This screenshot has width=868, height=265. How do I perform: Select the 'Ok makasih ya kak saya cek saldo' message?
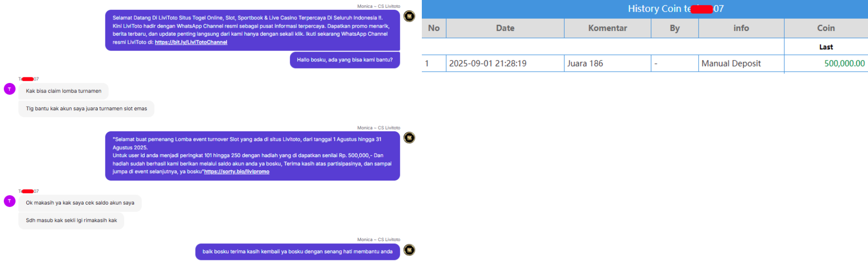click(80, 203)
